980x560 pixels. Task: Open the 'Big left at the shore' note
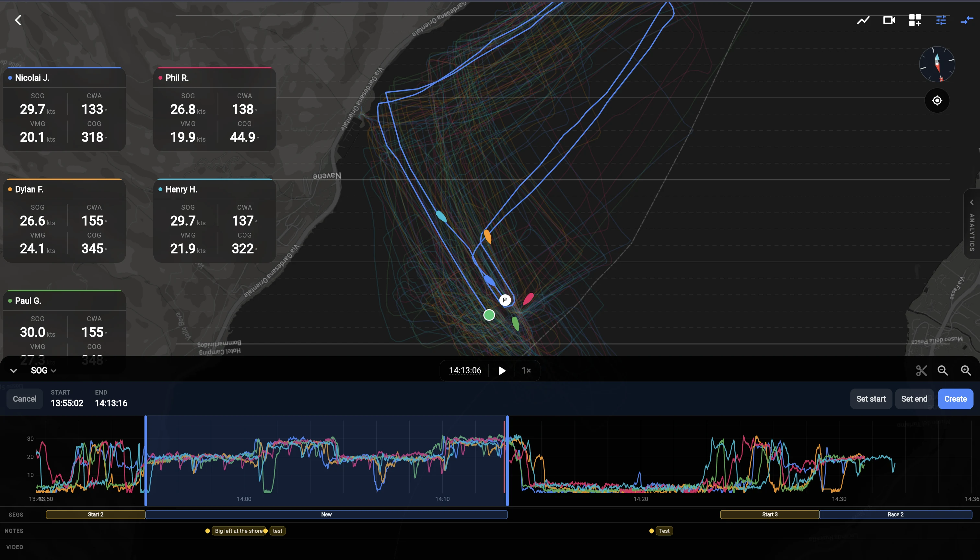pyautogui.click(x=239, y=531)
